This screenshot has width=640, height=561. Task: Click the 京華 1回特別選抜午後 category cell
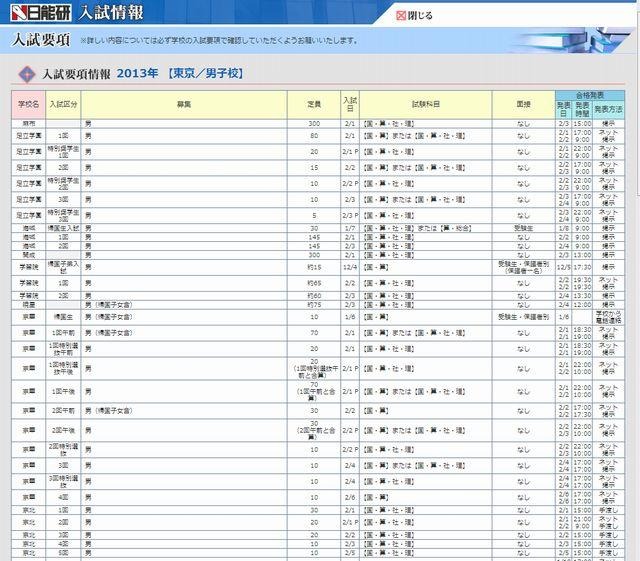(63, 369)
